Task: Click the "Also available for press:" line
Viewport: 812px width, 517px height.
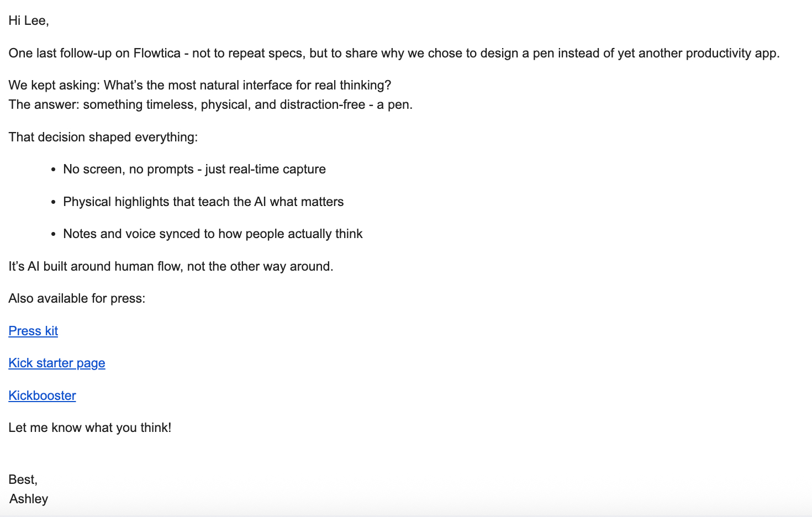Action: click(77, 298)
